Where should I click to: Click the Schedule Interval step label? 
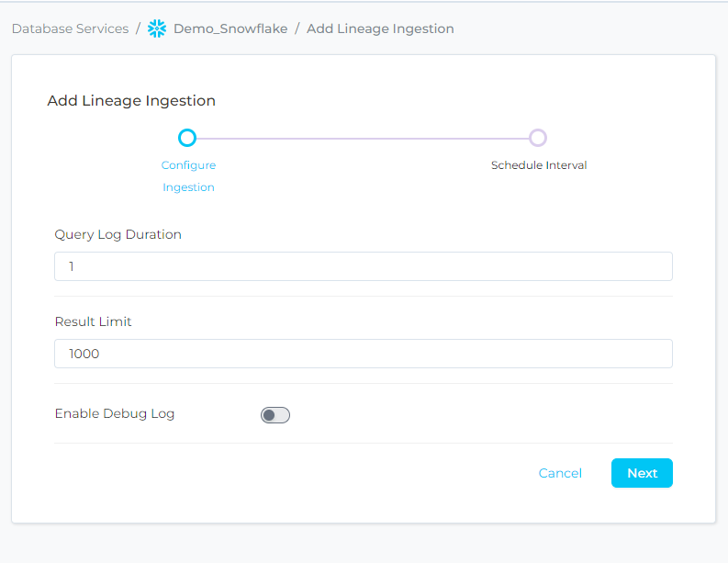(539, 165)
